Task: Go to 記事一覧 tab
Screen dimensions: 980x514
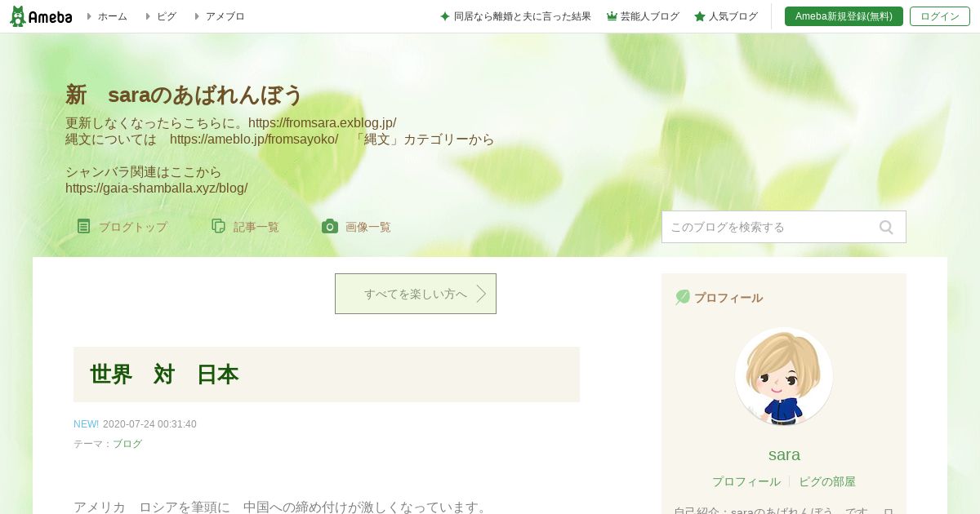Action: [256, 227]
